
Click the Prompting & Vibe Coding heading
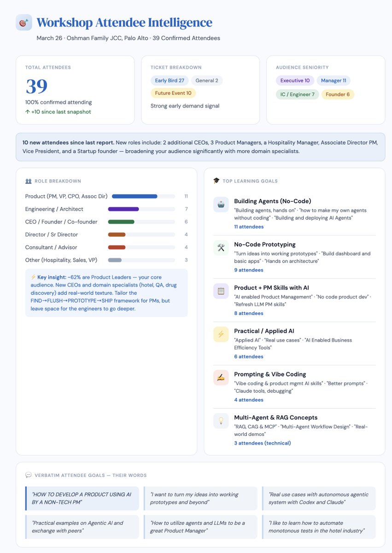(270, 374)
